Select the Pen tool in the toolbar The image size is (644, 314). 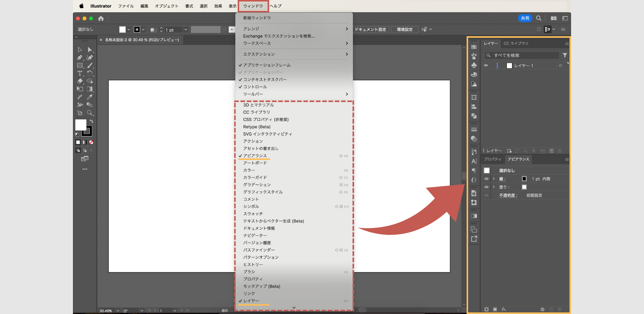80,57
